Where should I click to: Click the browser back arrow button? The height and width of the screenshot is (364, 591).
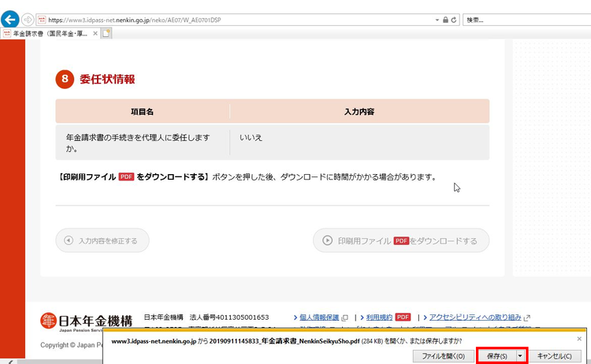tap(9, 19)
